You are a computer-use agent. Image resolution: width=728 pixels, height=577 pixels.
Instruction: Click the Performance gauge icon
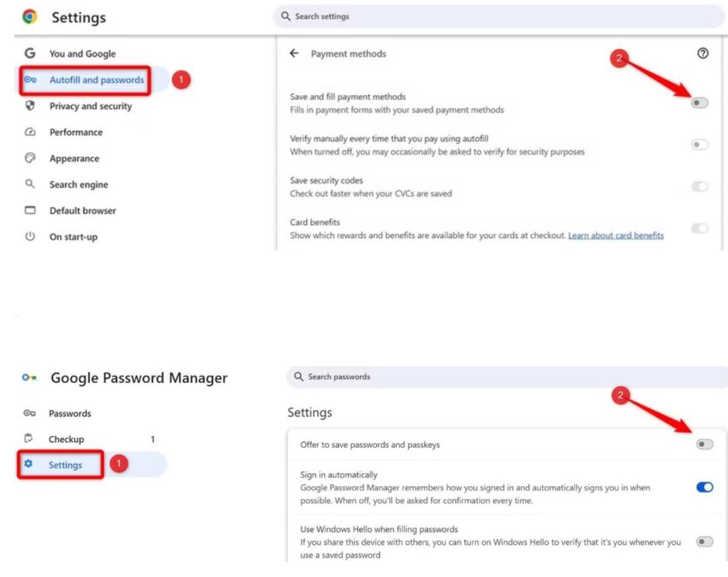click(x=30, y=132)
